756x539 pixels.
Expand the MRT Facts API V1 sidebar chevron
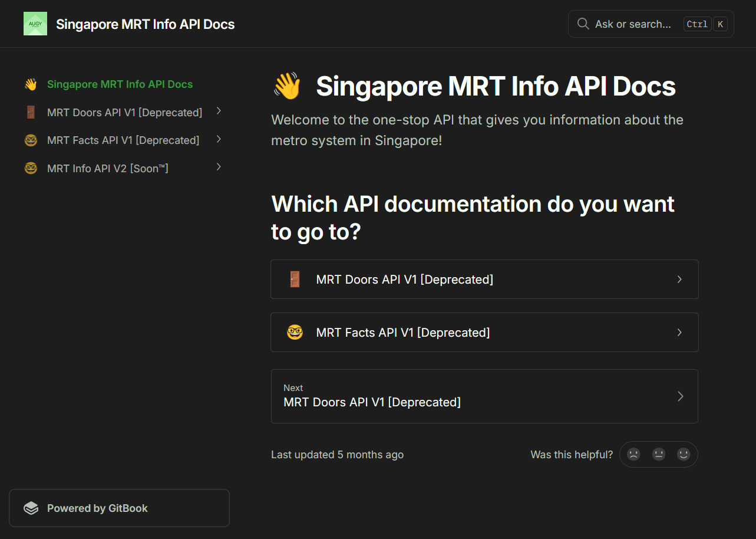[x=219, y=140]
